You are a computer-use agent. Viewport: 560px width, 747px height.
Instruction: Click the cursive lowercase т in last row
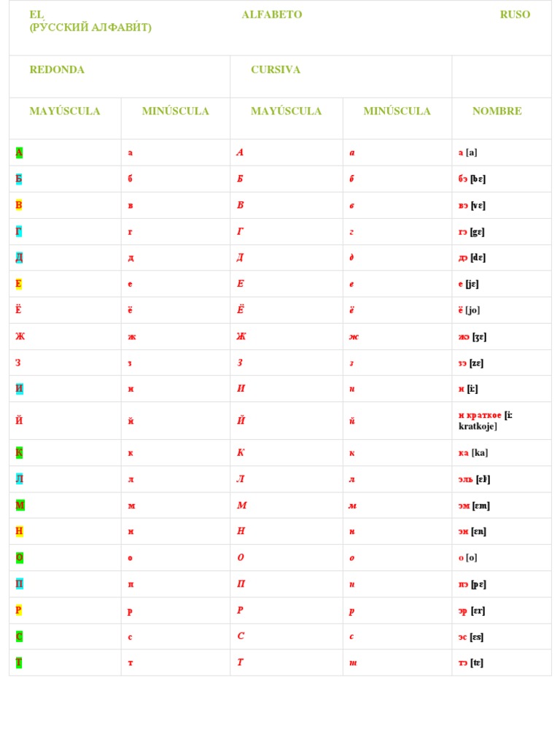353,662
